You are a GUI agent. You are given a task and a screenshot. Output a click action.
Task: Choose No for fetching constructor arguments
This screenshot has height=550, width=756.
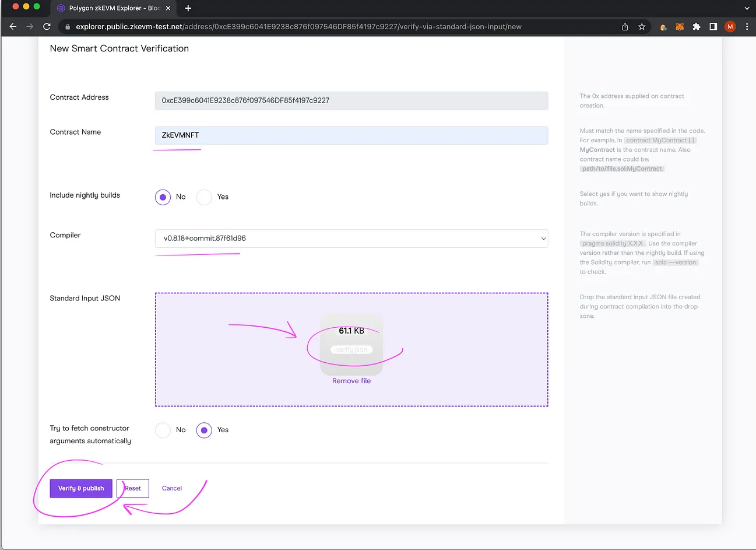pyautogui.click(x=163, y=430)
